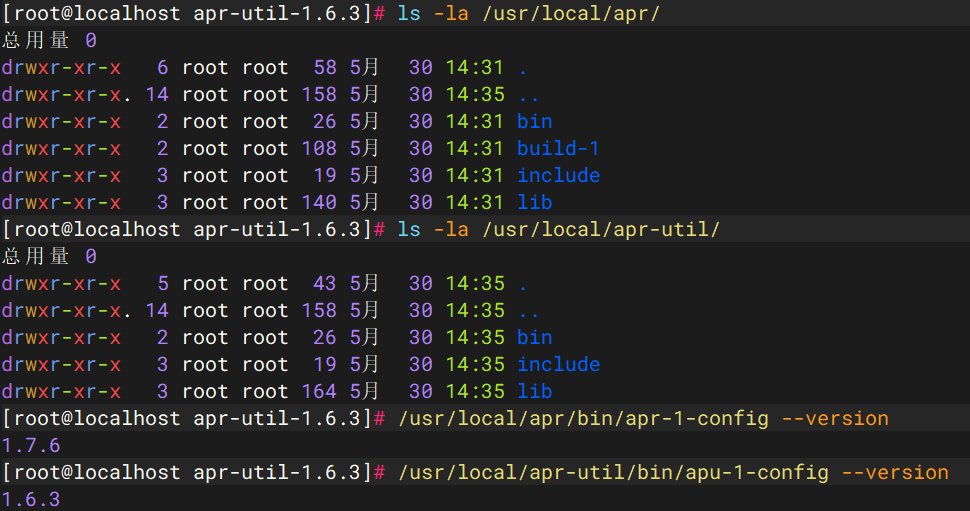Click the time '14:31' on the build-1 row
The image size is (970, 511).
474,148
